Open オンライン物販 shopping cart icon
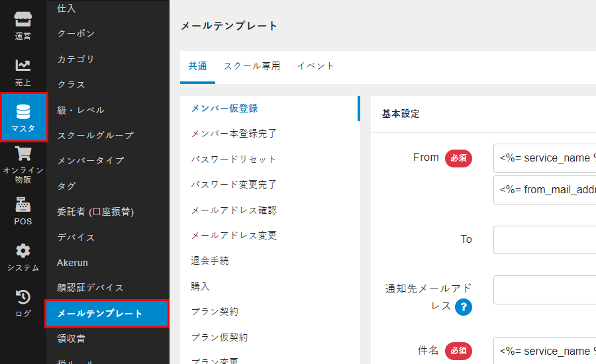The width and height of the screenshot is (596, 364). click(23, 155)
